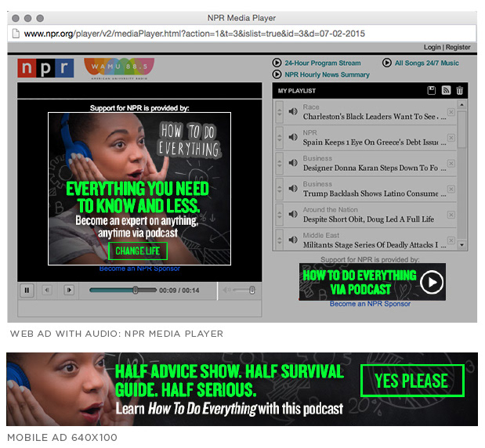Click the playlist scrollbar thumb

click(461, 129)
